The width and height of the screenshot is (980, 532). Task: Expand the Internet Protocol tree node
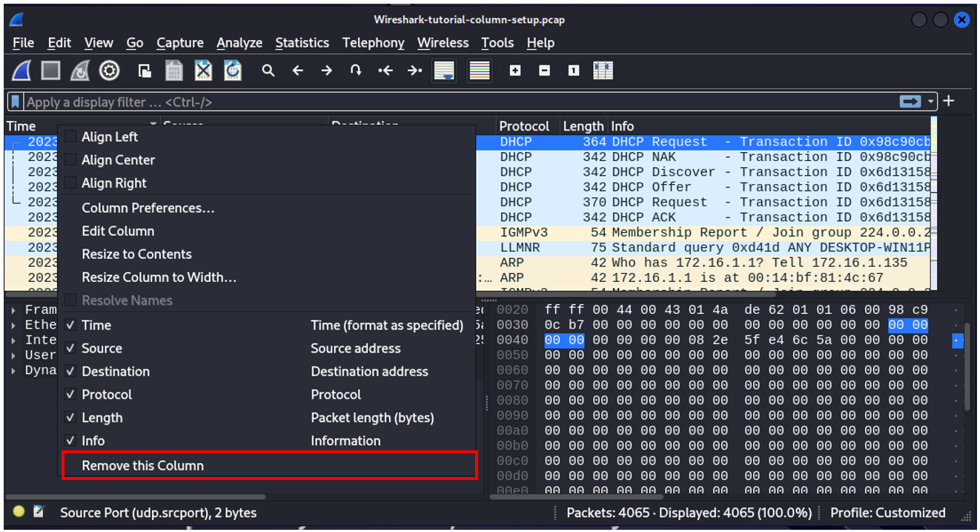point(15,339)
